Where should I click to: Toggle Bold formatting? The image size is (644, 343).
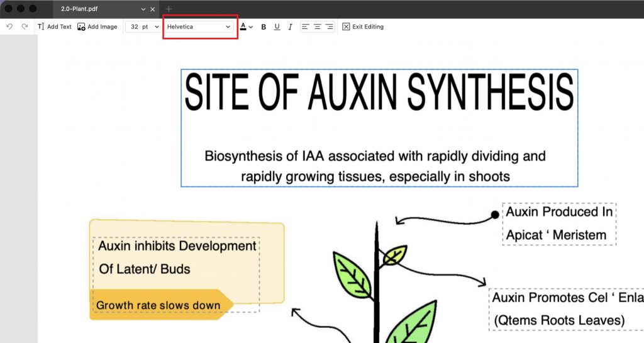pos(264,26)
